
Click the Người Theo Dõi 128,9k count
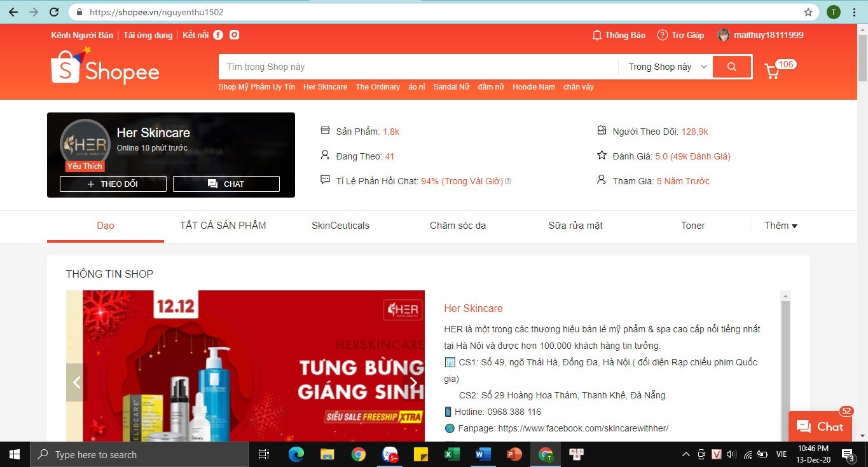[695, 132]
